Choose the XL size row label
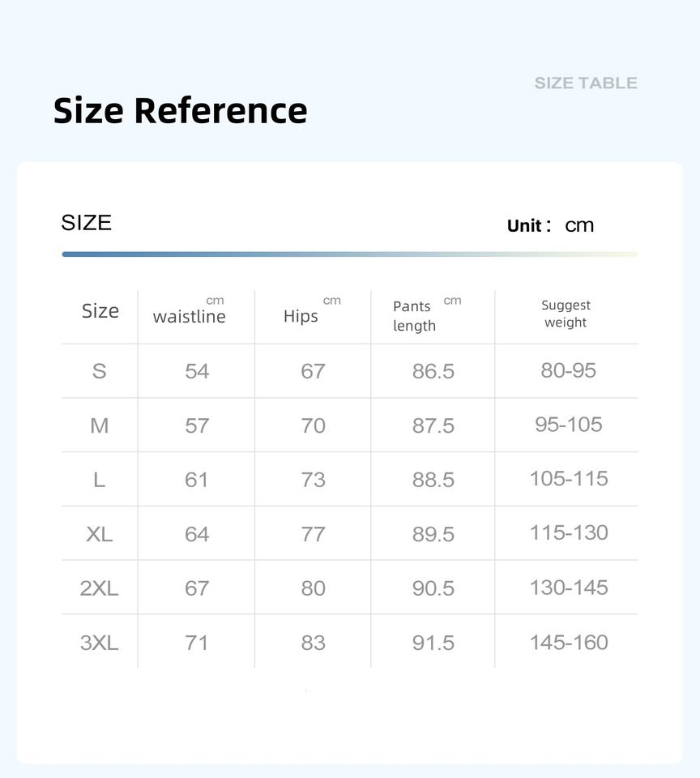Screen dimensions: 700x778 pos(99,534)
